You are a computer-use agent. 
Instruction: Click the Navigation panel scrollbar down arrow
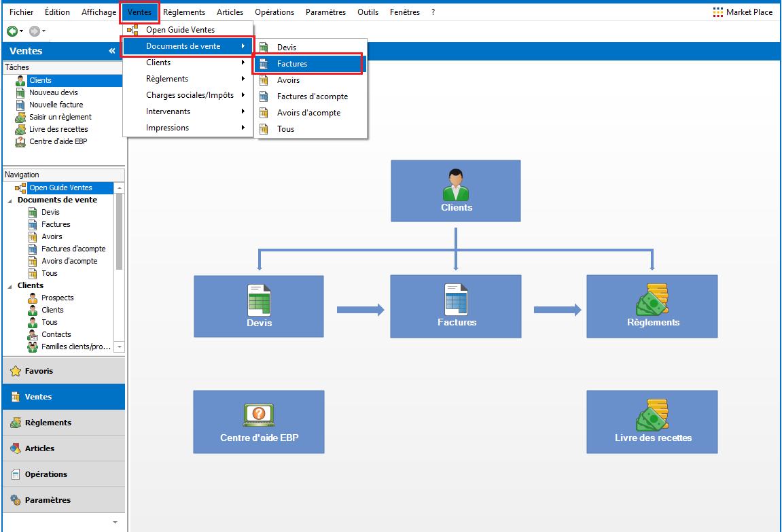[120, 347]
